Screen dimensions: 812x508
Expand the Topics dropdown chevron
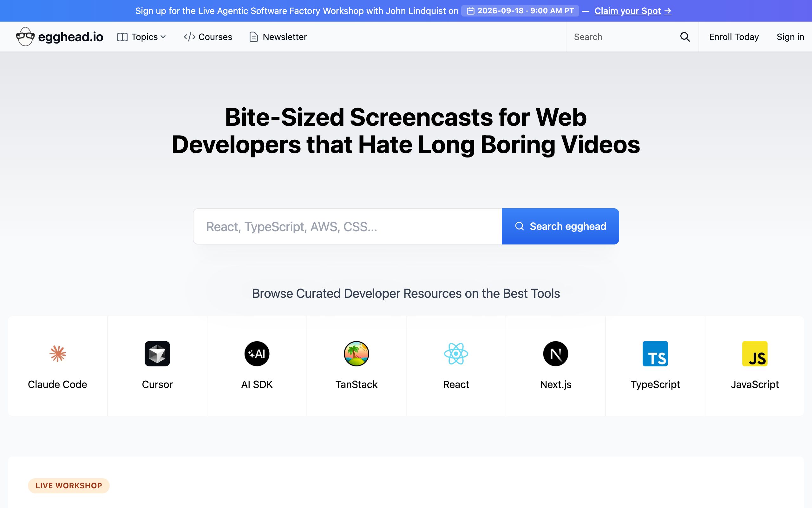point(163,37)
